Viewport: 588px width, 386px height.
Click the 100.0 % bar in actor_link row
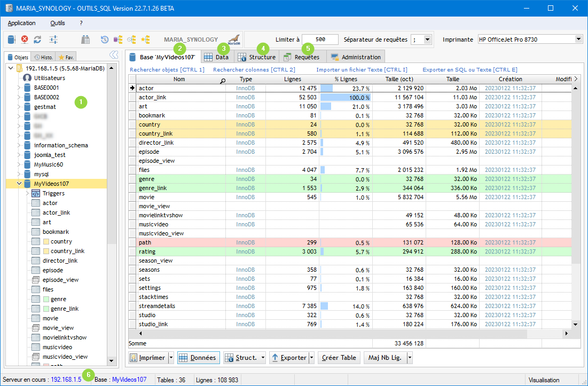(346, 98)
